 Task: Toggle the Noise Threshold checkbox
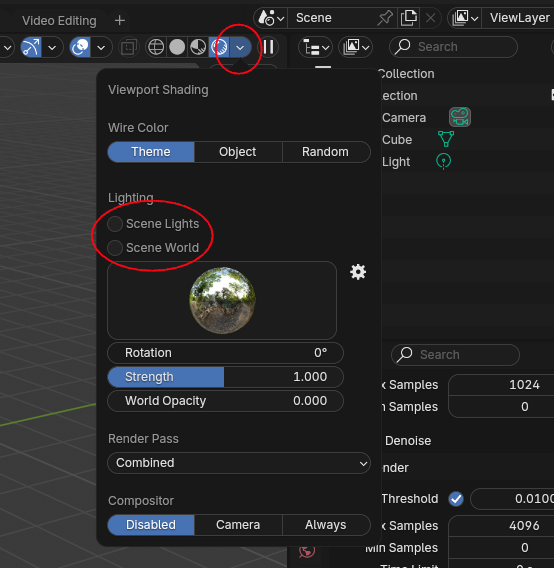(456, 499)
